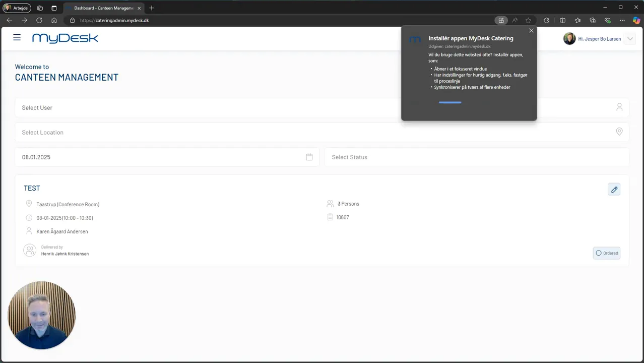
Task: Dismiss the Installér appen MyDesk Catering popup
Action: pos(531,31)
